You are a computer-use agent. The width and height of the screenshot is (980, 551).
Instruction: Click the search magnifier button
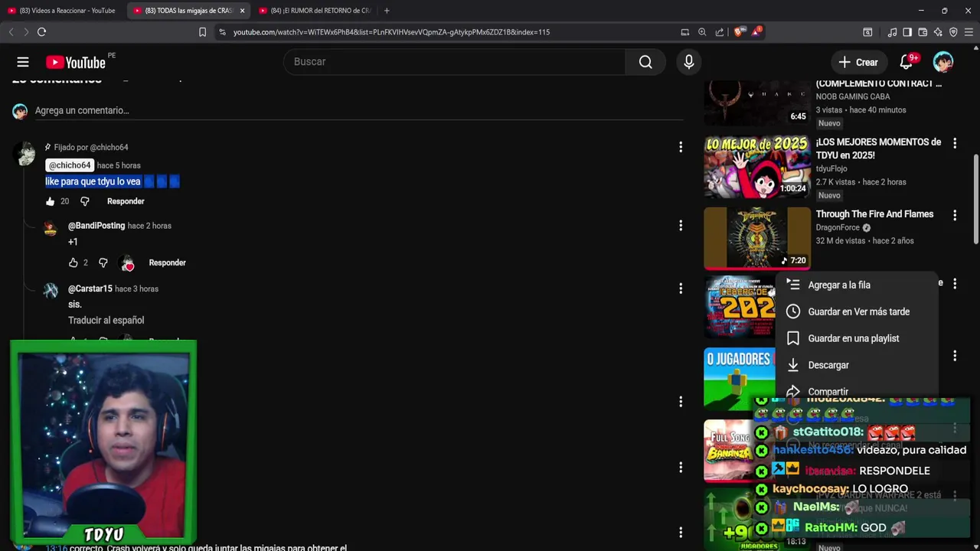(x=645, y=62)
